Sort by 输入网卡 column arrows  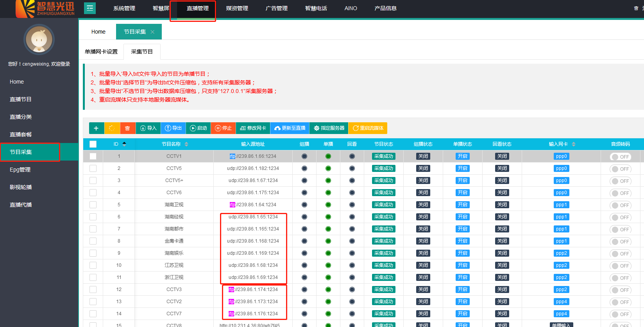tap(574, 144)
